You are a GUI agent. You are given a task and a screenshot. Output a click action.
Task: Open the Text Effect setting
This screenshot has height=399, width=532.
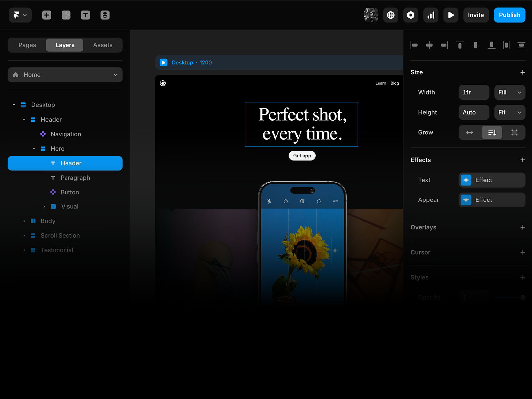click(492, 180)
